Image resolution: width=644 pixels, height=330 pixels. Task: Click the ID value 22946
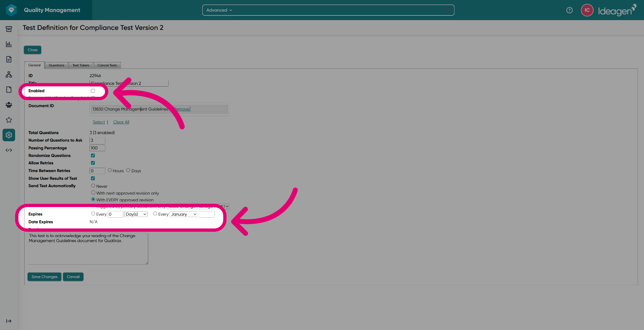pos(95,75)
